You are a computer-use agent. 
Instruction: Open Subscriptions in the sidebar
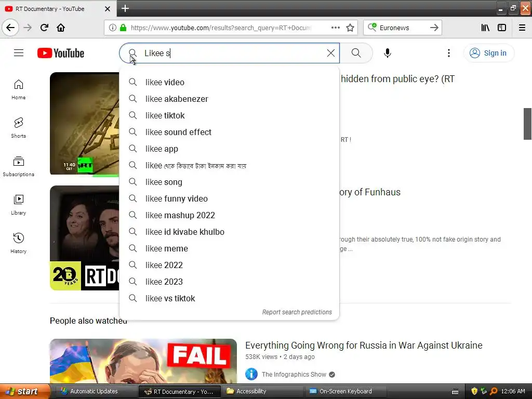click(x=19, y=166)
